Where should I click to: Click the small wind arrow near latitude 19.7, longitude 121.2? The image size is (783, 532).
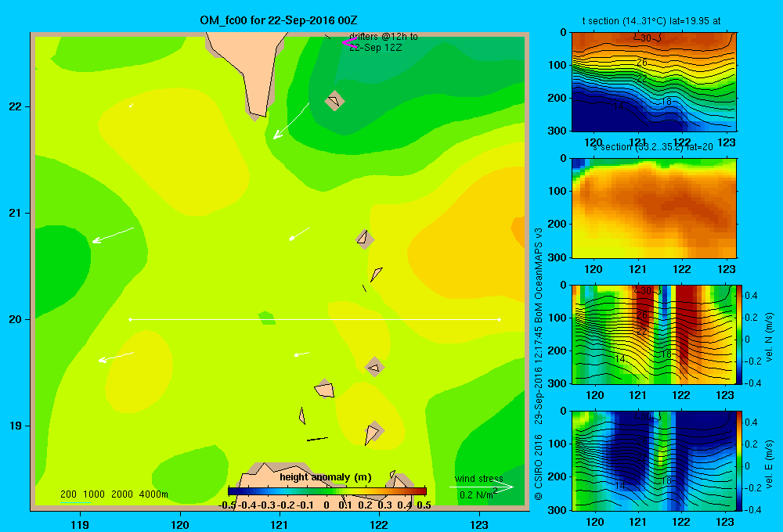(301, 354)
